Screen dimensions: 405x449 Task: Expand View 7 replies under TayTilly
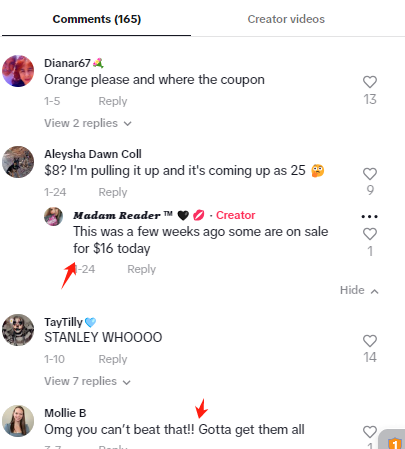(x=87, y=381)
